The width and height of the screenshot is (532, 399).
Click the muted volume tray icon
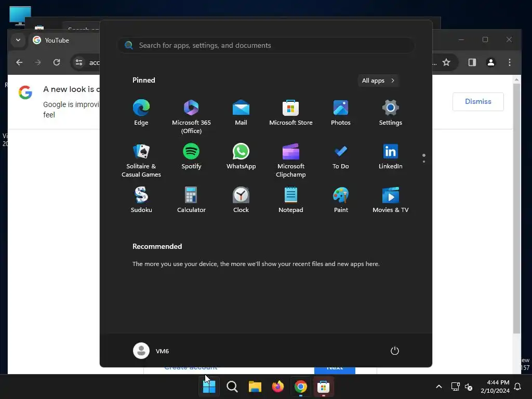pos(469,387)
